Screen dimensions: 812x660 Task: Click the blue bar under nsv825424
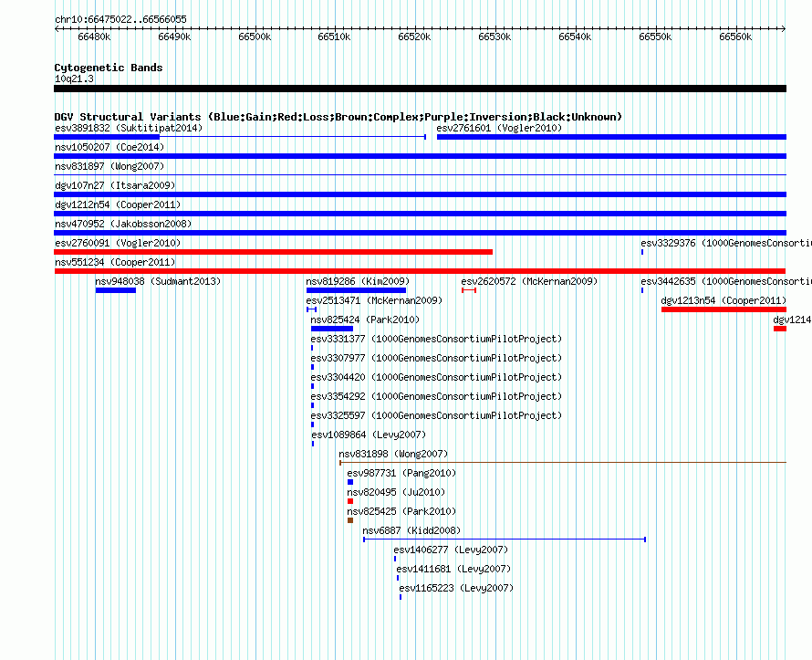332,329
